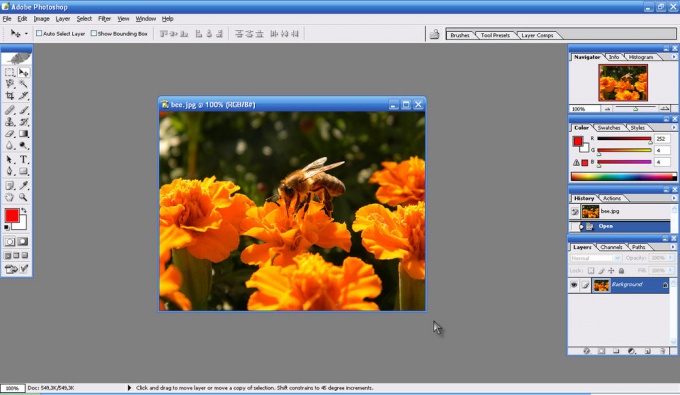Select the Crop tool

tap(10, 96)
